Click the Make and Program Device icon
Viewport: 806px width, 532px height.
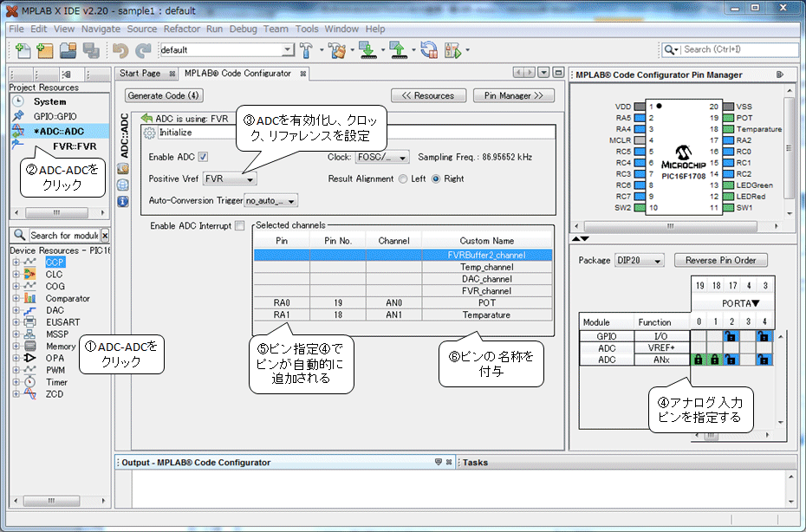point(368,50)
